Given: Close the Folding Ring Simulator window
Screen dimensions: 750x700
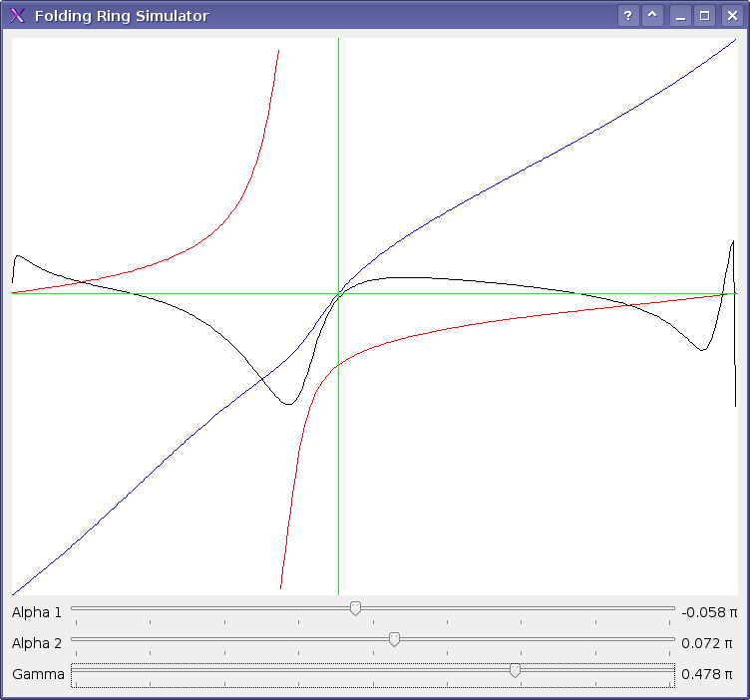Looking at the screenshot, I should tap(729, 16).
